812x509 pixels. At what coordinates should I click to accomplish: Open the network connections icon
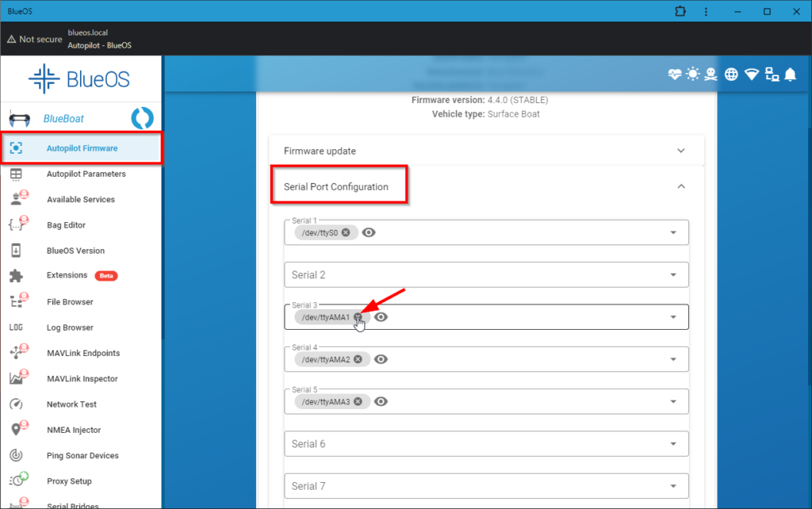pos(772,74)
